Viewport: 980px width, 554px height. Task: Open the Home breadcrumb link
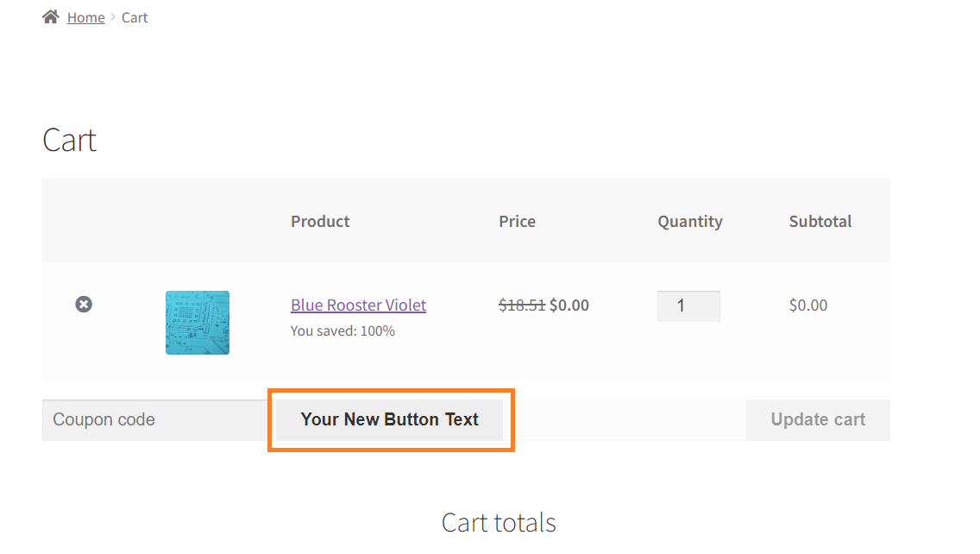tap(85, 17)
